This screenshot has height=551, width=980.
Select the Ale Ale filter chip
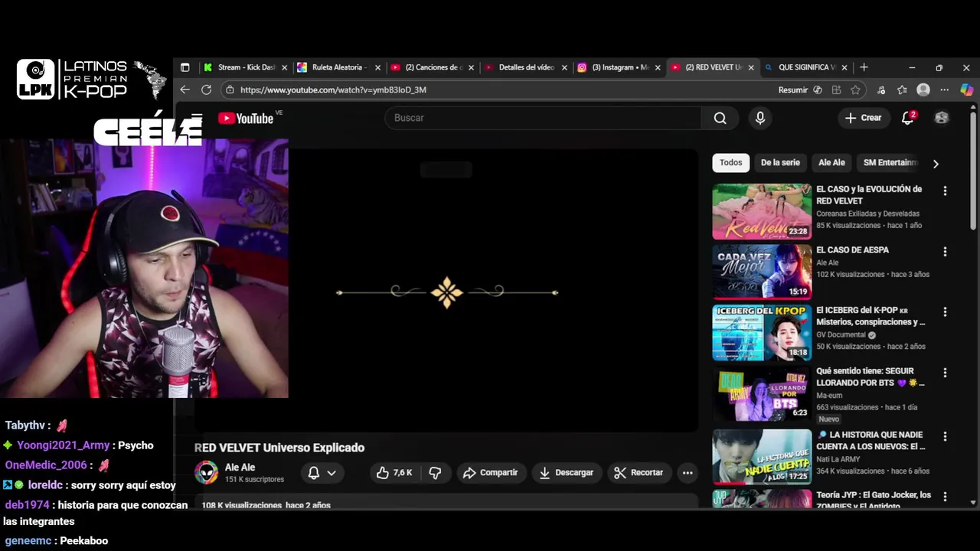(831, 163)
